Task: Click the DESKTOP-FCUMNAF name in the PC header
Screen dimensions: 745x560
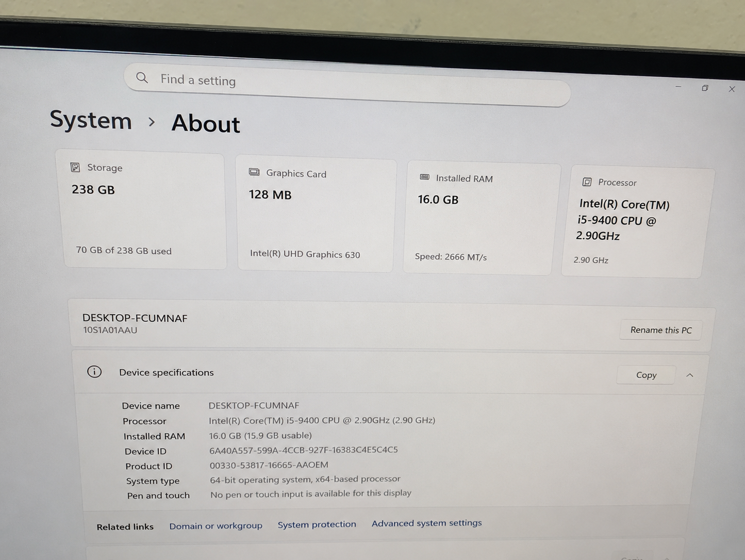Action: click(x=135, y=318)
